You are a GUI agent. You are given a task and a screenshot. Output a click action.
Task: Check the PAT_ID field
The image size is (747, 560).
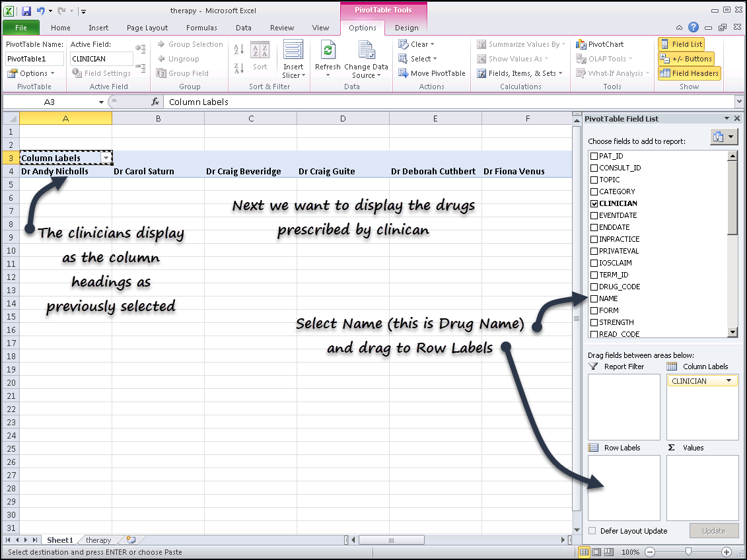click(x=594, y=156)
